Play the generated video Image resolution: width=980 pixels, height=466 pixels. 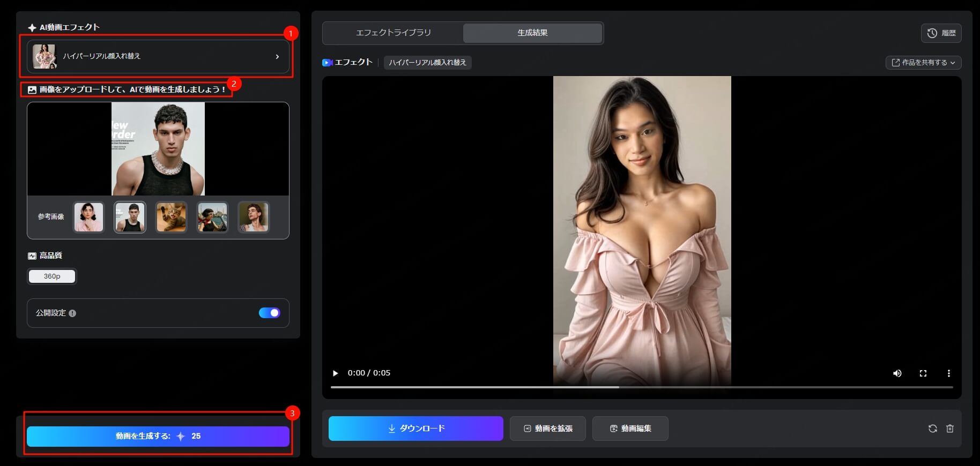[x=336, y=373]
